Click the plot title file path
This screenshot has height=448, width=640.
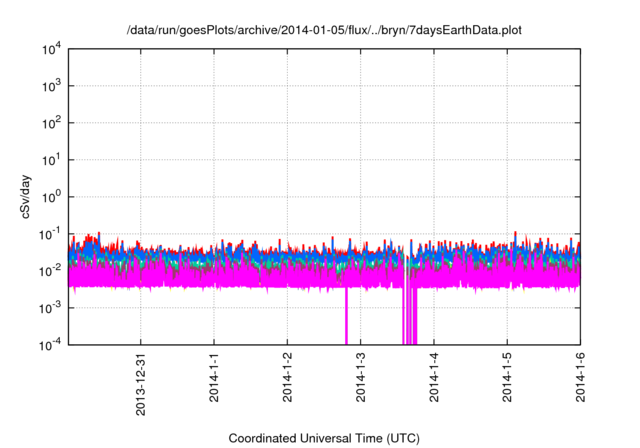(324, 30)
